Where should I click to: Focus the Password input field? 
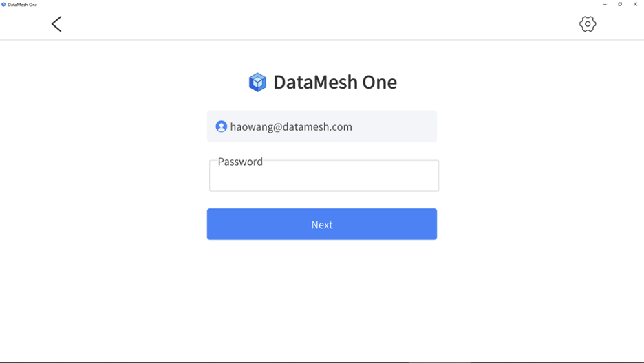[324, 175]
